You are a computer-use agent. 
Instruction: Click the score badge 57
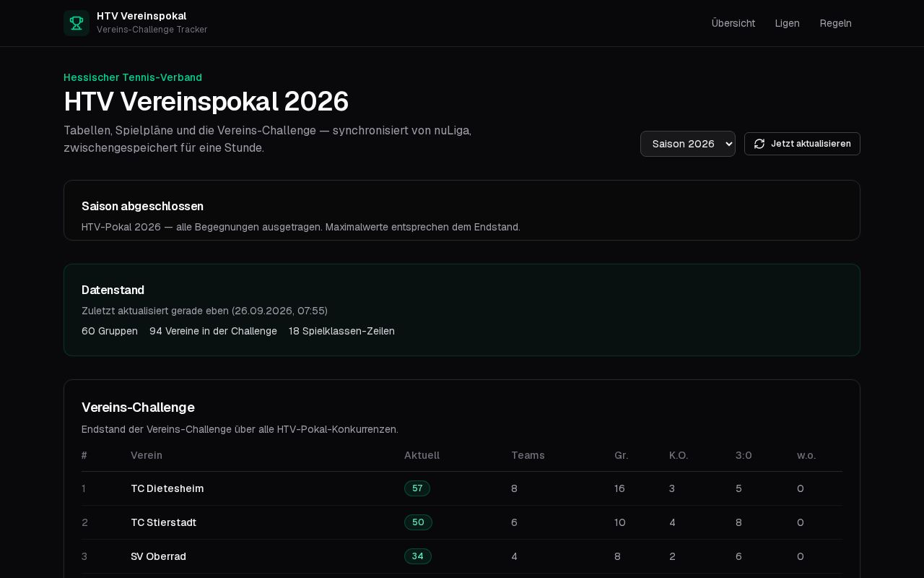point(417,488)
